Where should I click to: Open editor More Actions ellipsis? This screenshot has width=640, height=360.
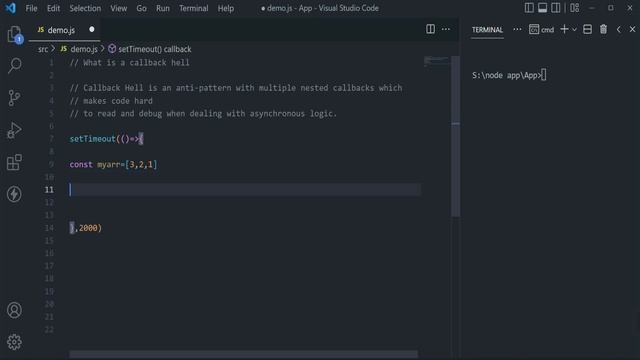[446, 29]
